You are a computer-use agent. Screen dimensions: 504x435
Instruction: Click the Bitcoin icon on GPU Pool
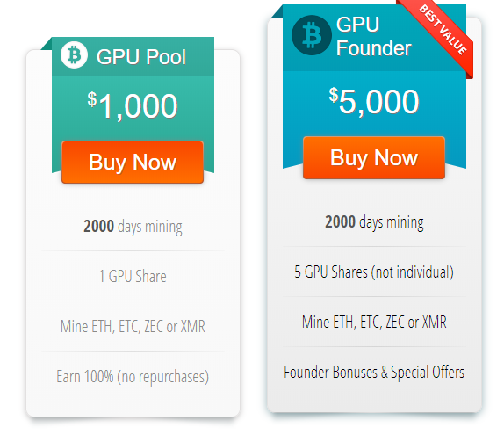tap(74, 55)
